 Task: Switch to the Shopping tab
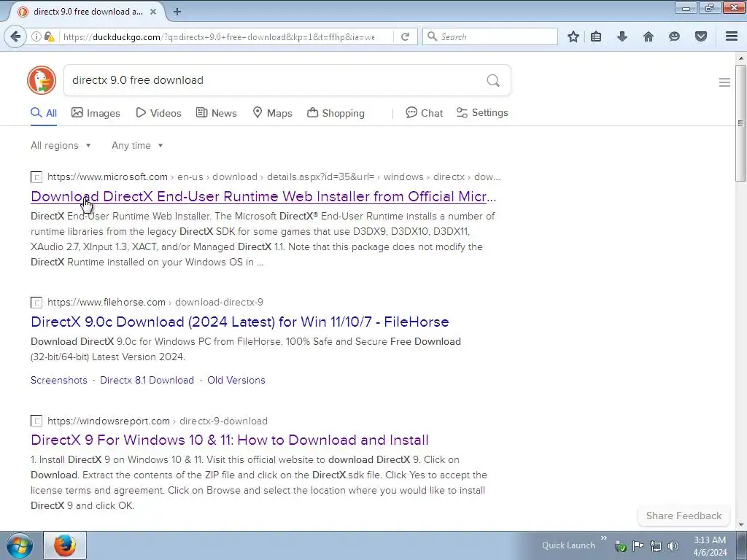pyautogui.click(x=336, y=113)
